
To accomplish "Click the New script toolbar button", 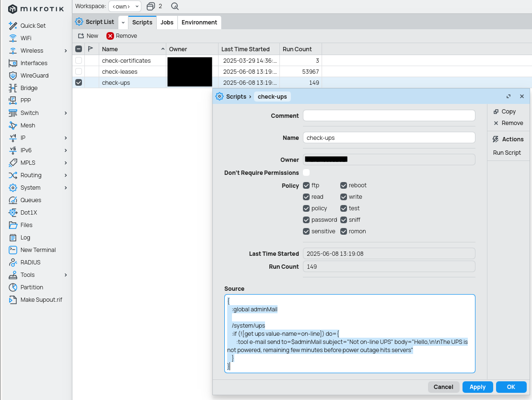I will pyautogui.click(x=88, y=35).
